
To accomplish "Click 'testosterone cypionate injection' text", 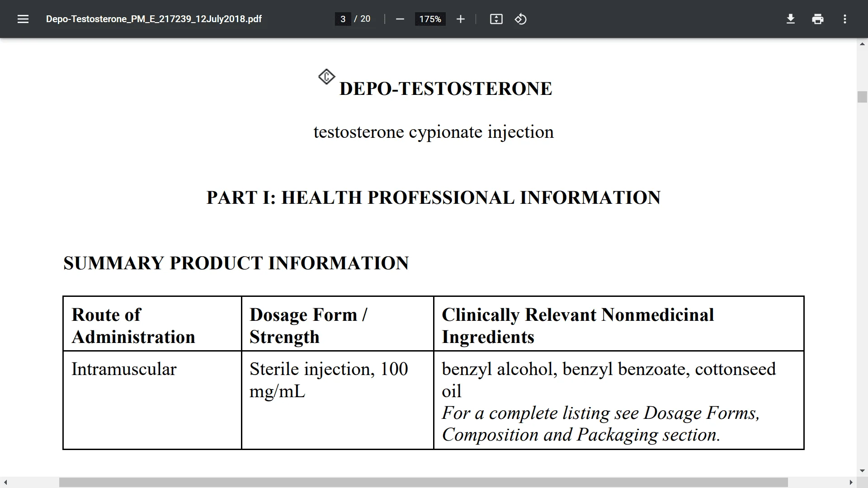I will point(434,132).
